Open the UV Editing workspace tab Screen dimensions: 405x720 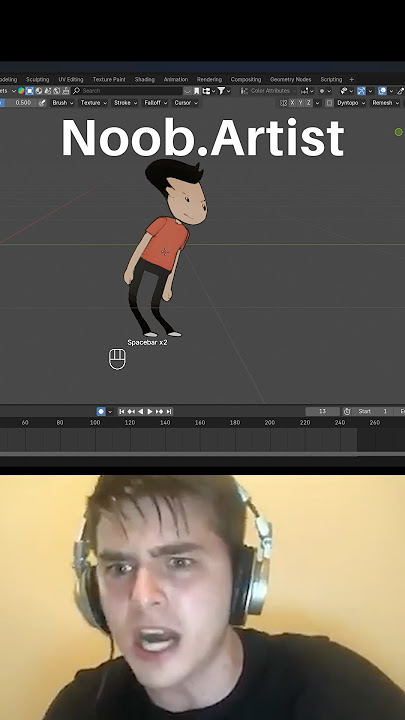pyautogui.click(x=71, y=79)
